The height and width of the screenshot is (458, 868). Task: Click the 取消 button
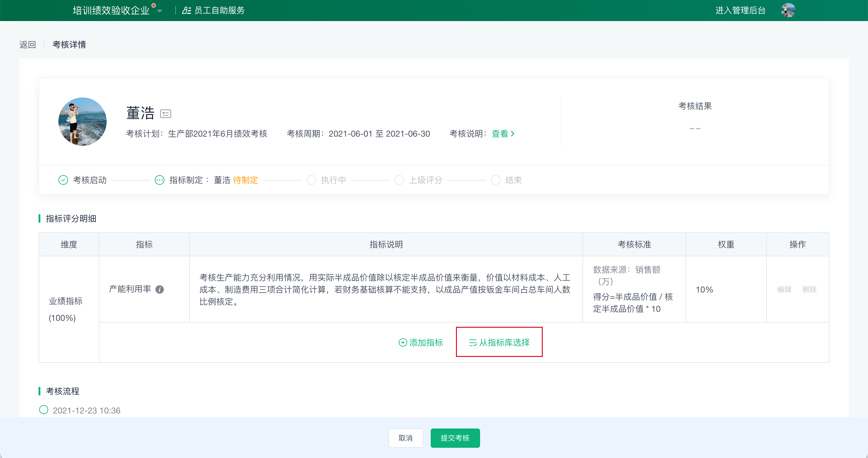tap(405, 438)
